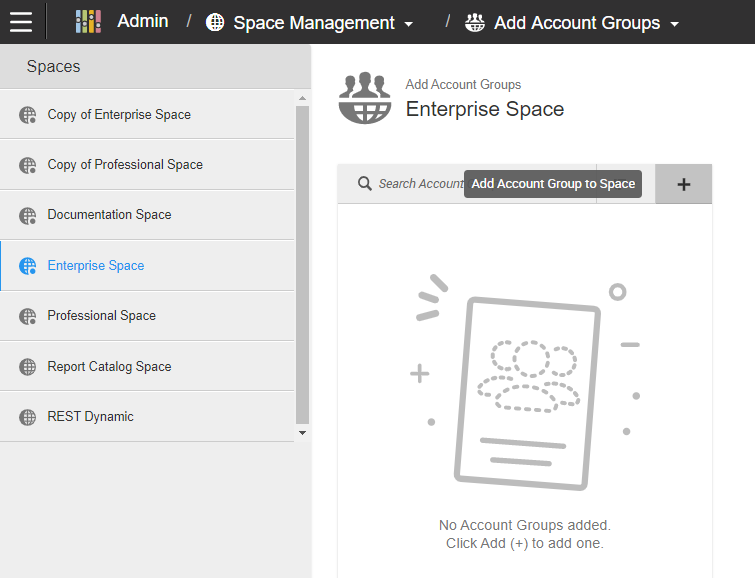Click the Search Account Groups field
This screenshot has width=755, height=578.
420,184
